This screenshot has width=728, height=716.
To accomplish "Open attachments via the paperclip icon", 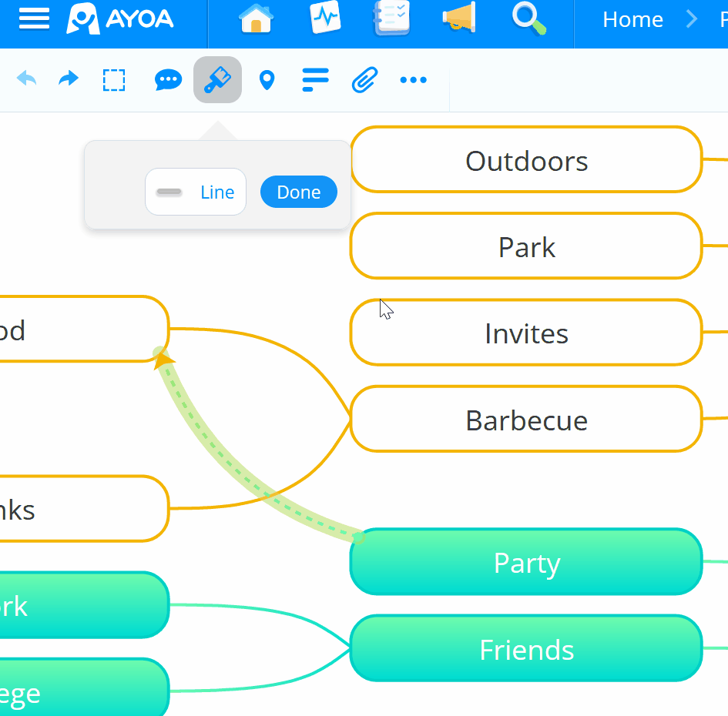I will pyautogui.click(x=364, y=79).
